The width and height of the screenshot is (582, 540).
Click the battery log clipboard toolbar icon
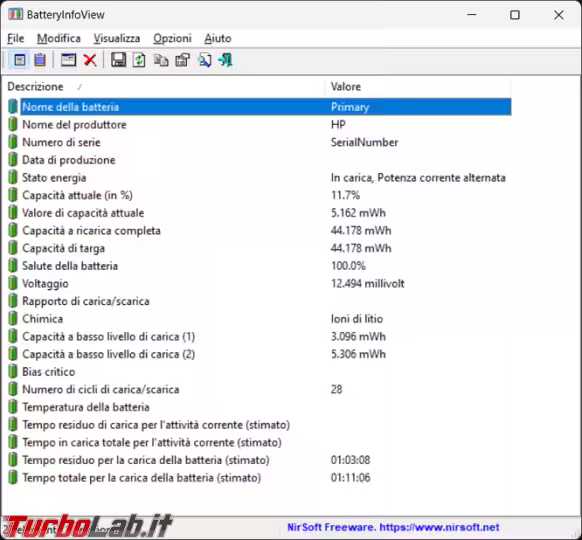[40, 60]
